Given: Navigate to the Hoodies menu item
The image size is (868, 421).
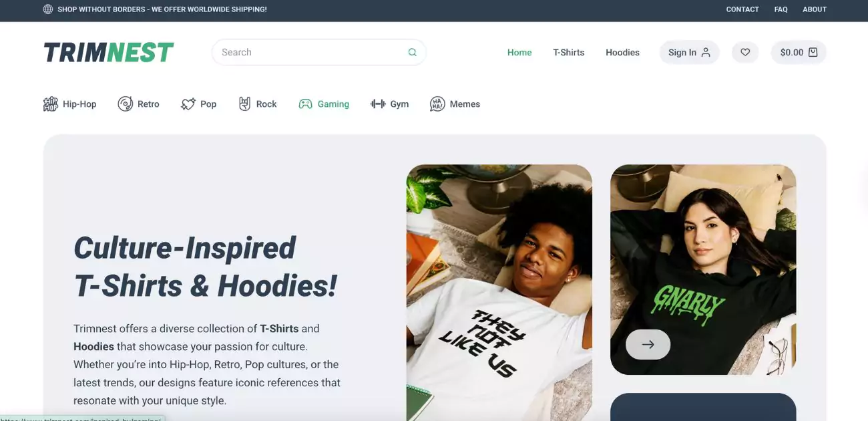Looking at the screenshot, I should [x=622, y=52].
